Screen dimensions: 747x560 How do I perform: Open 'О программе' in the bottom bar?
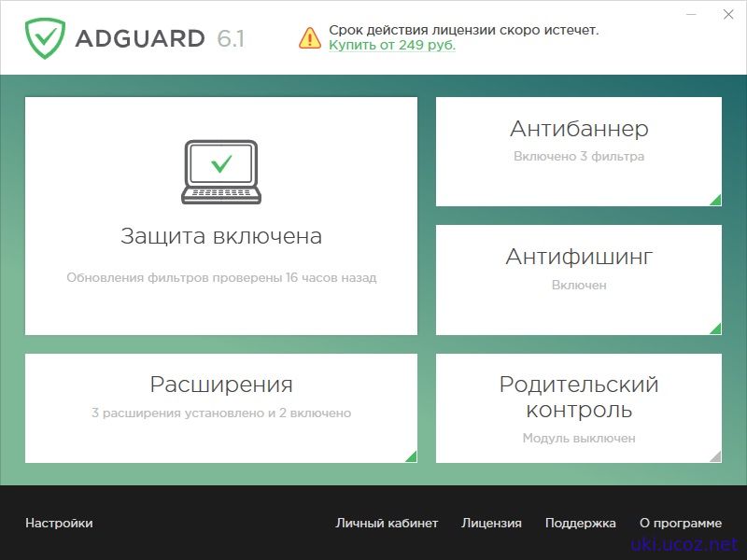(x=681, y=523)
